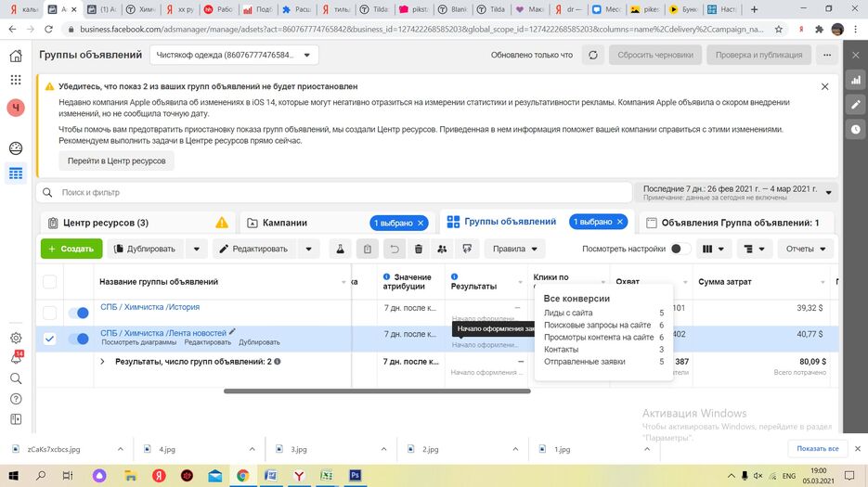The image size is (868, 487).
Task: Click the red account avatar in sidebar
Action: tap(16, 108)
